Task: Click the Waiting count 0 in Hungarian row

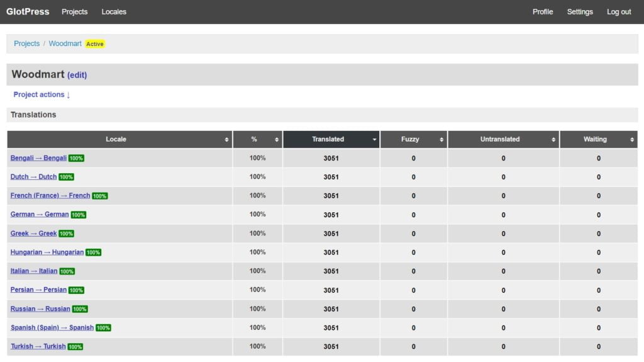Action: (599, 252)
